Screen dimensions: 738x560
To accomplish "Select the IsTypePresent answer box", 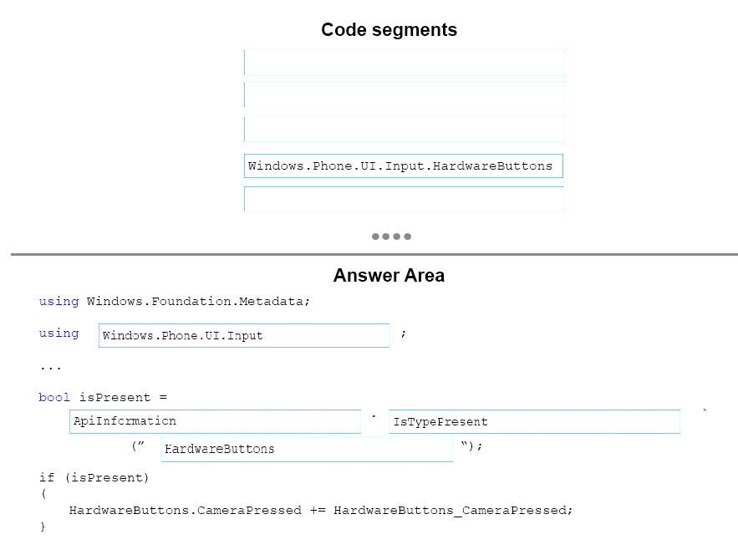I will coord(534,421).
